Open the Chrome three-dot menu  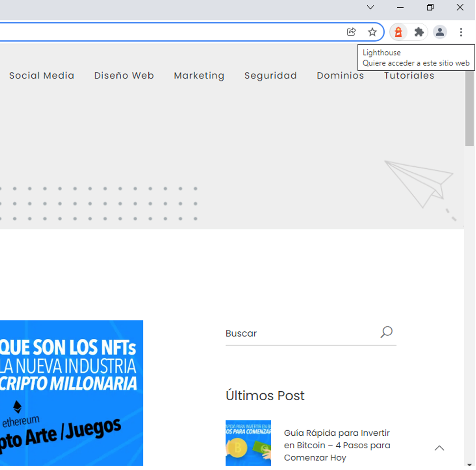pos(461,32)
